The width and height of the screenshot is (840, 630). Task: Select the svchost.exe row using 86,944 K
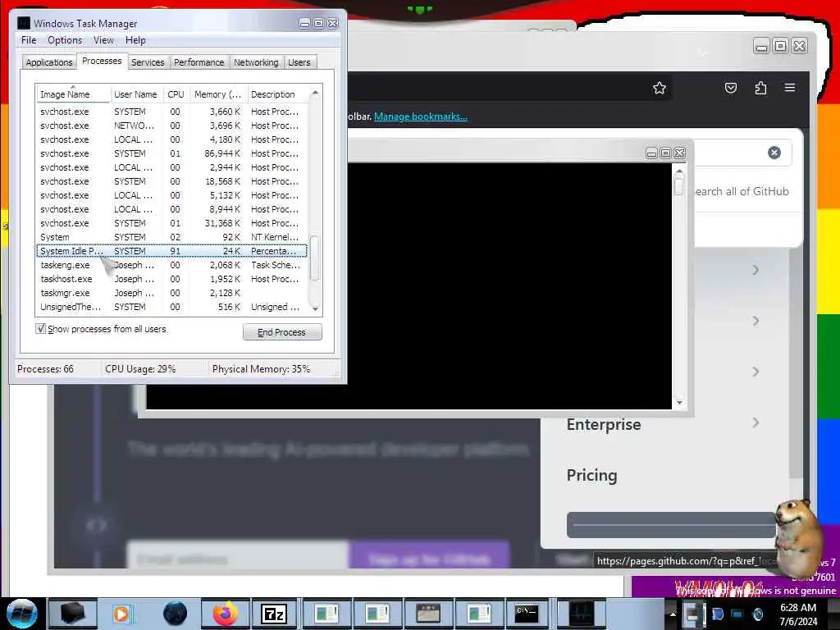[172, 153]
